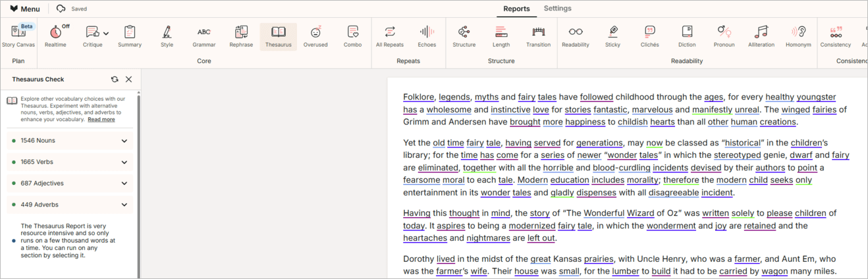Select the Overused words report
This screenshot has width=868, height=279.
(315, 36)
